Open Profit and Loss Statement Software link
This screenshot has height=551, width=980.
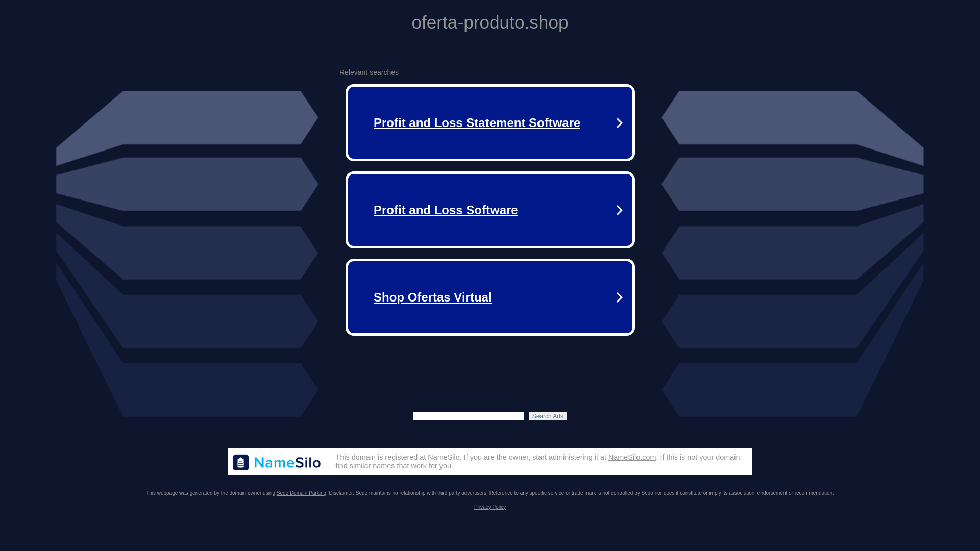(476, 123)
